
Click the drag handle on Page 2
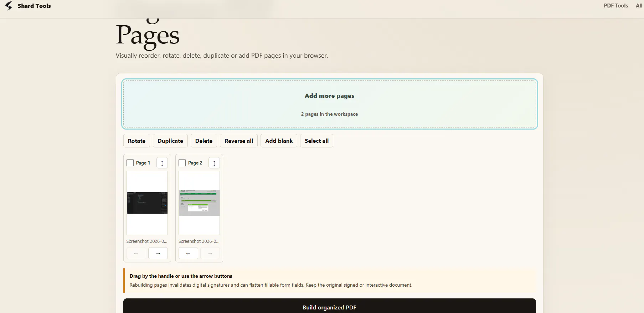[214, 163]
